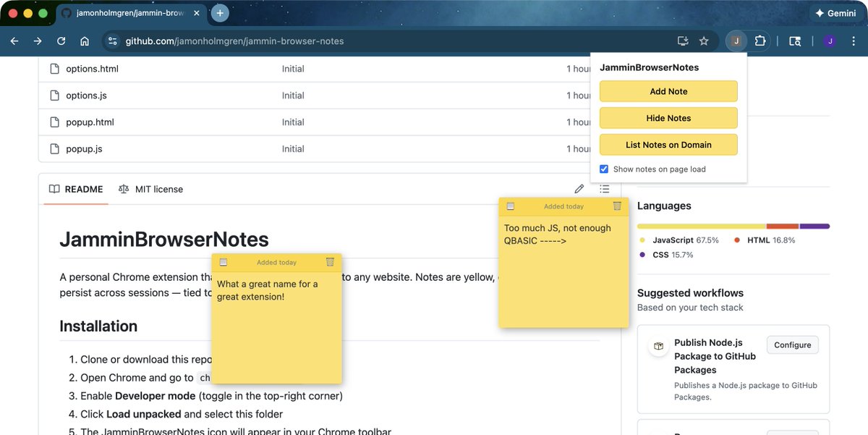Open 'Initial' commit message in options.html row
This screenshot has height=435, width=868.
293,69
